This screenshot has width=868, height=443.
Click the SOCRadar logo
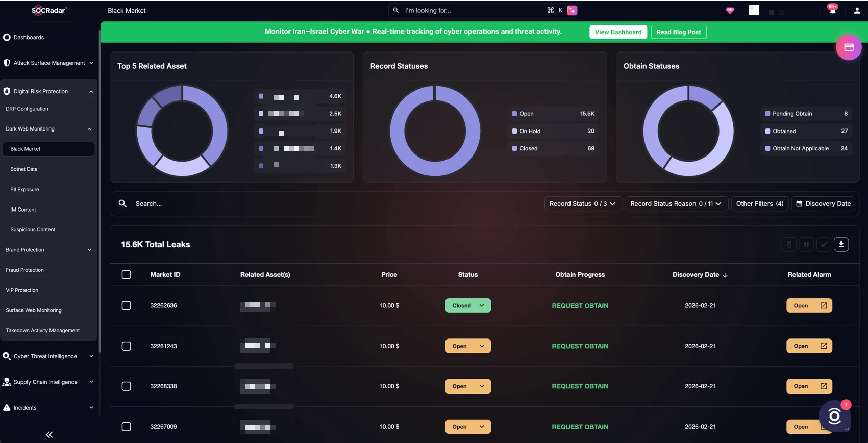pyautogui.click(x=49, y=10)
